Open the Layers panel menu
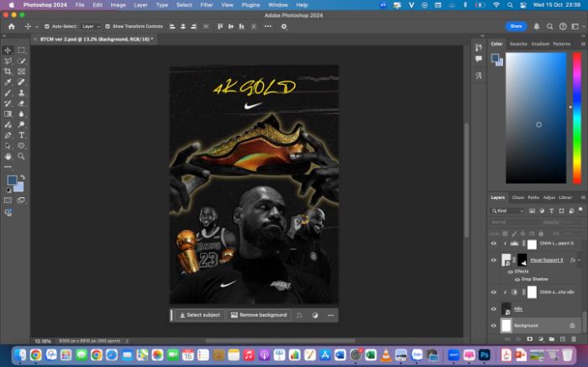 (583, 197)
